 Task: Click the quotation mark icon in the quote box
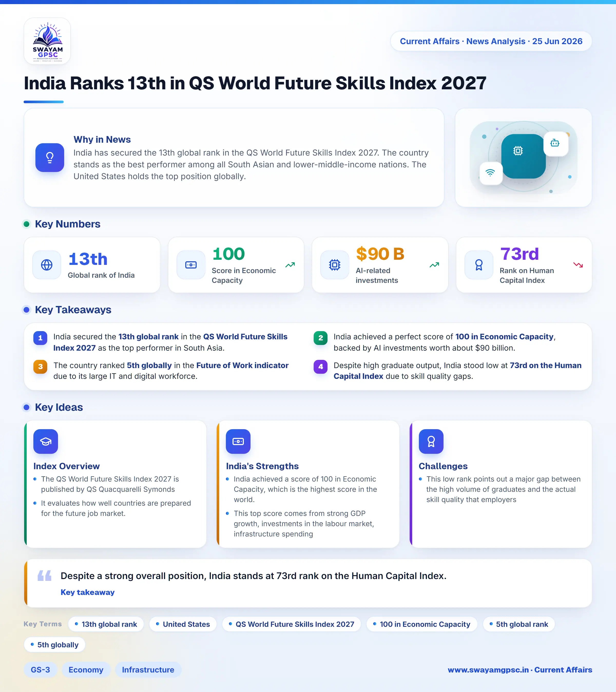point(44,575)
